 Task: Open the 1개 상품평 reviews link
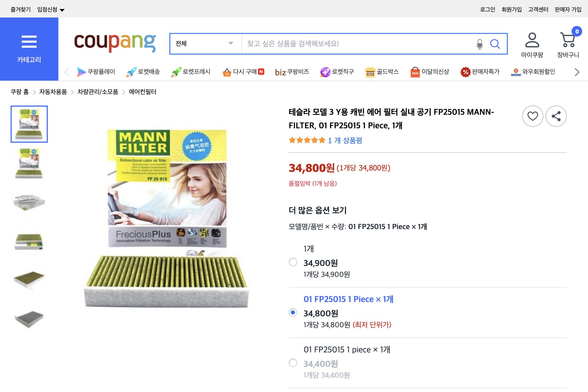coord(345,141)
